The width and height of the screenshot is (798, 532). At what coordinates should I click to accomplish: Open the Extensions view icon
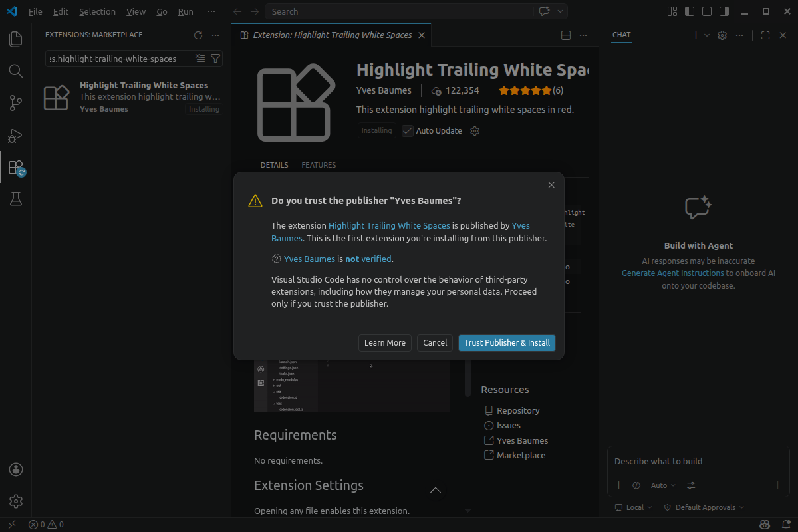click(15, 167)
